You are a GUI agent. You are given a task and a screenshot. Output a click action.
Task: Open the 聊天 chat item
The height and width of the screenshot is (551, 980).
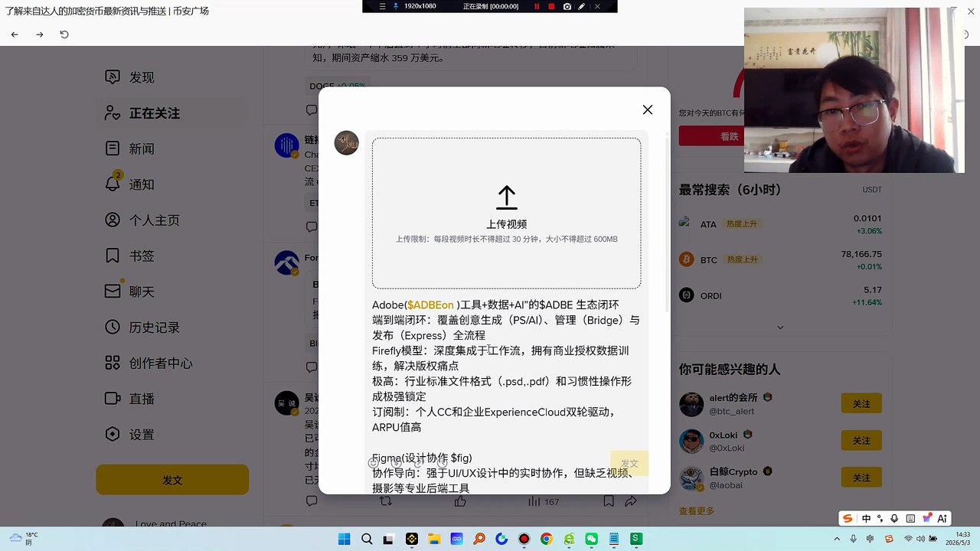[x=172, y=292]
